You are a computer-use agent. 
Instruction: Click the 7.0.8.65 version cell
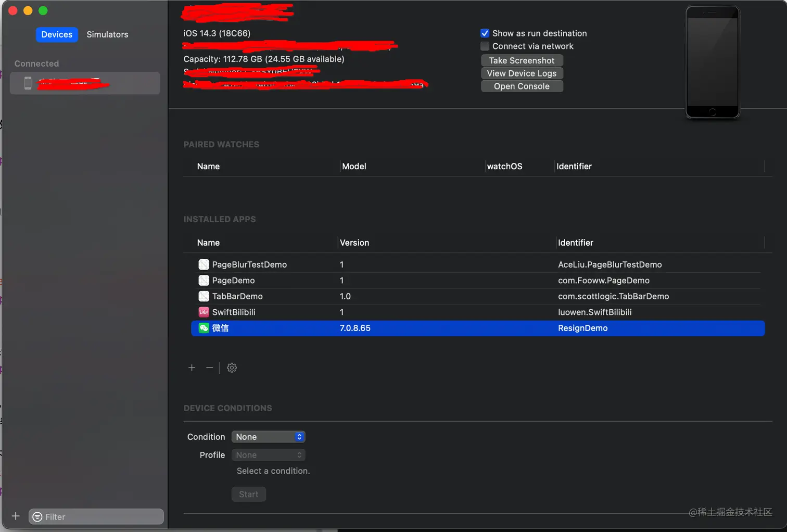355,328
